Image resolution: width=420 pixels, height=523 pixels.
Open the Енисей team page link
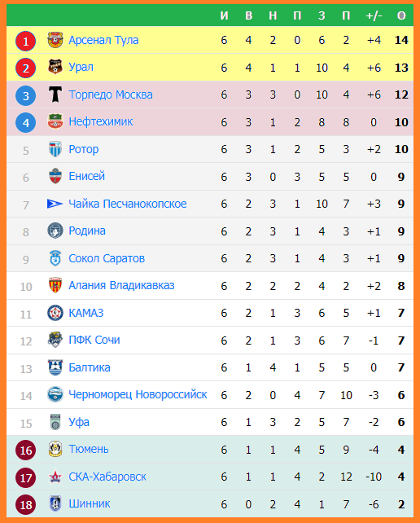(86, 176)
